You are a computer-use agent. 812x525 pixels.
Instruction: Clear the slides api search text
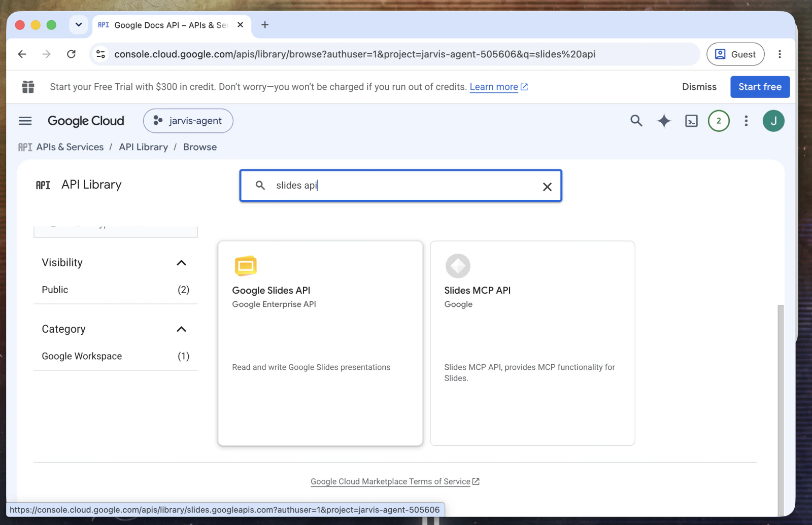click(x=547, y=187)
